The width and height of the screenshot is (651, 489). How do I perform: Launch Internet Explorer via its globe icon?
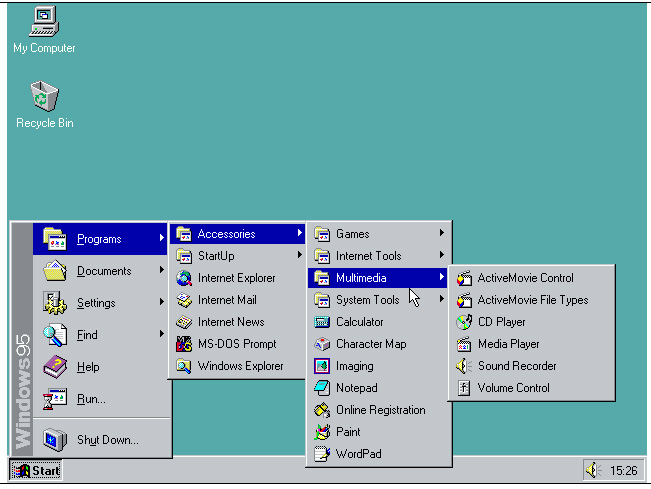coord(184,278)
